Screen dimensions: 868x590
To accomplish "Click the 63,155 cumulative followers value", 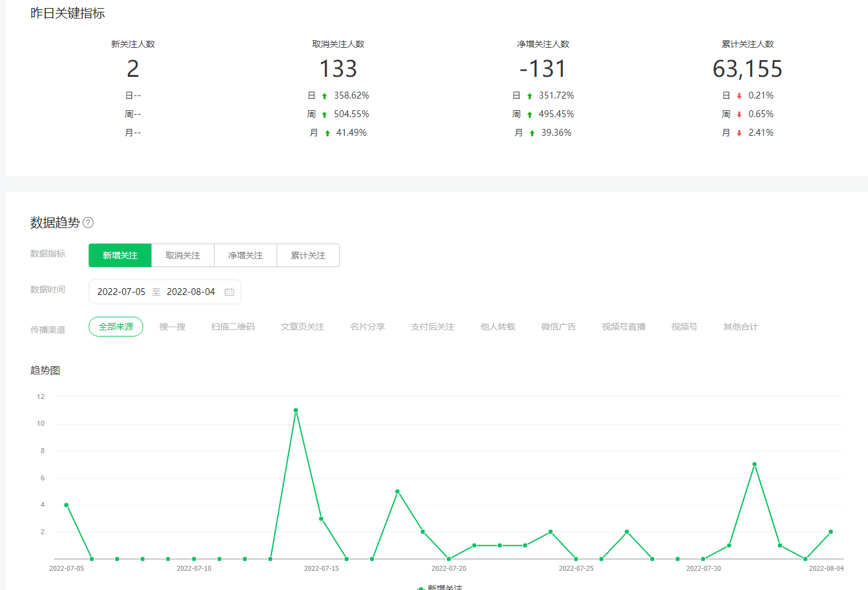I will tap(748, 69).
